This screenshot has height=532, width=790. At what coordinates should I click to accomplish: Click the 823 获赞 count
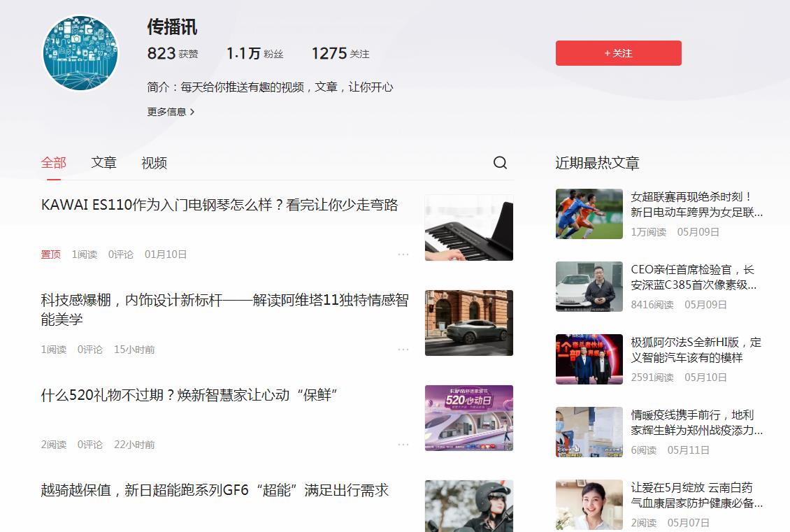pyautogui.click(x=172, y=53)
